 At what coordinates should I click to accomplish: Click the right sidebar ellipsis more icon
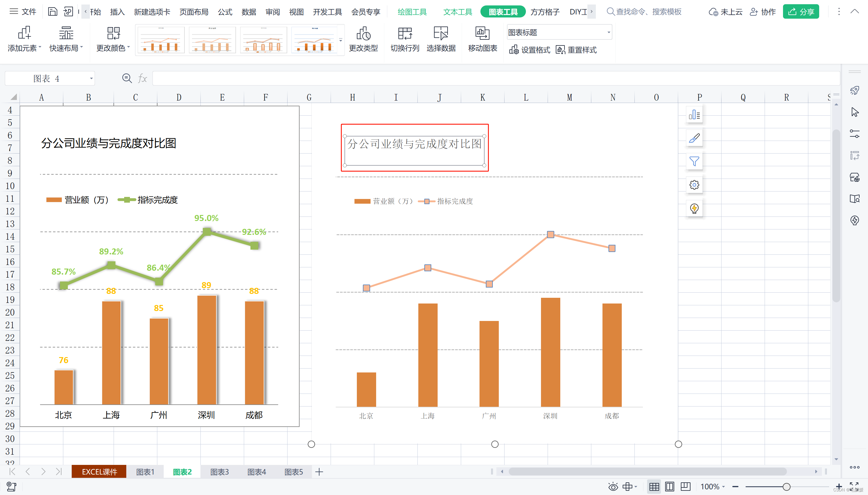pos(854,467)
